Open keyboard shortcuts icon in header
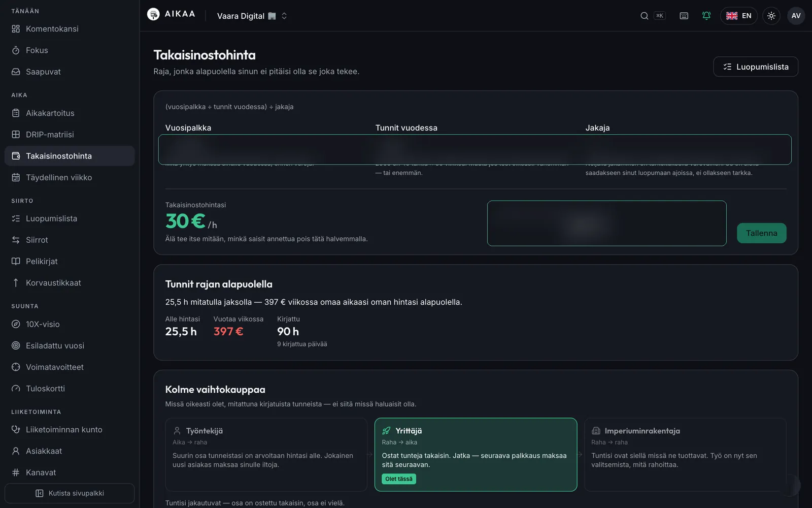Screen dimensions: 812x508 click(684, 16)
